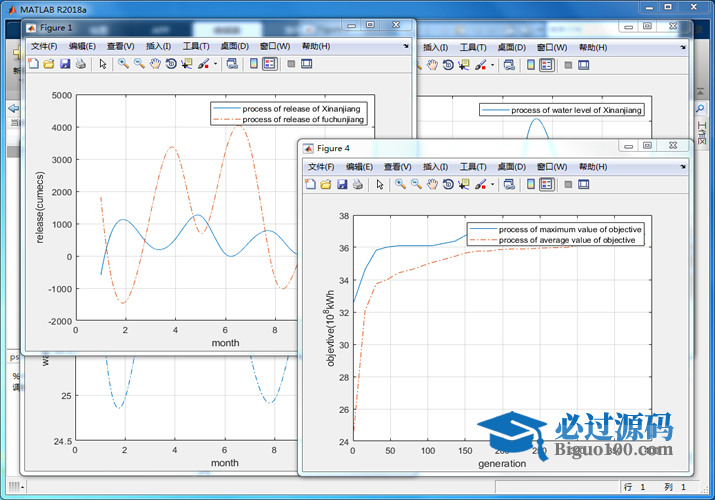Open 文件(F) menu in Figure 4

pyautogui.click(x=321, y=167)
